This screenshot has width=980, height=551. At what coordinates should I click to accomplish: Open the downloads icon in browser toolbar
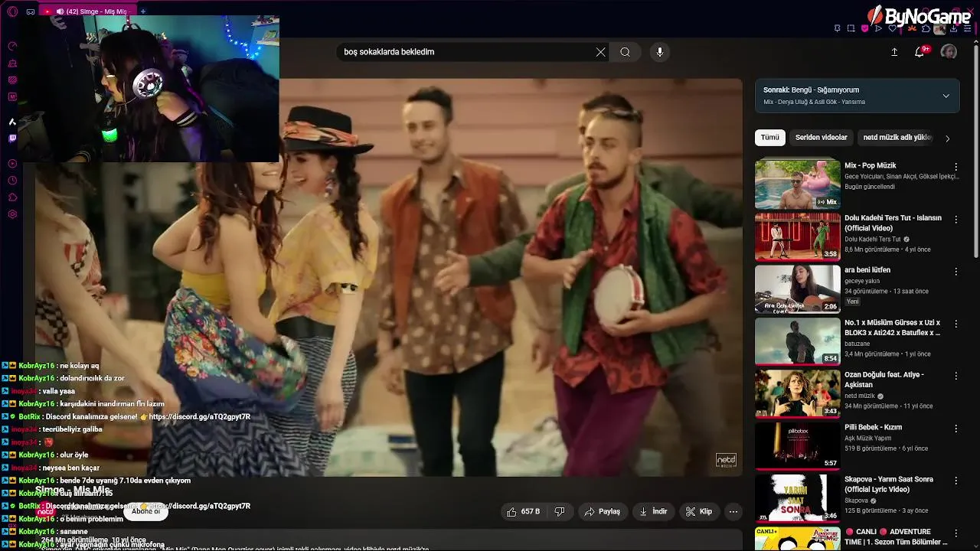click(x=954, y=28)
